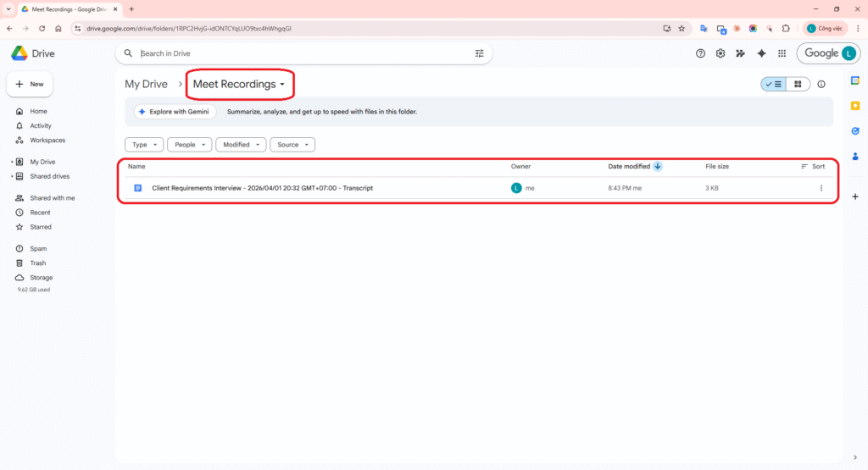Go to Shared with me
The height and width of the screenshot is (470, 868).
tap(53, 198)
